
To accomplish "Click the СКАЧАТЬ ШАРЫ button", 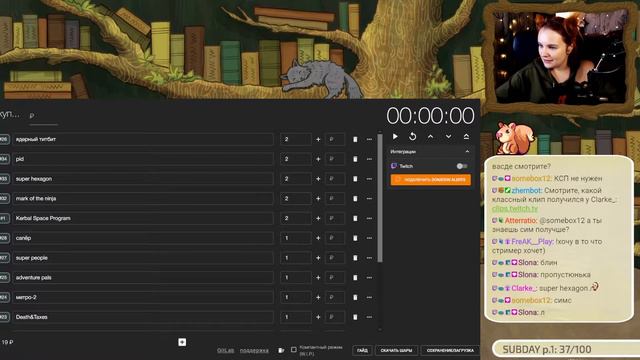I will 396,350.
